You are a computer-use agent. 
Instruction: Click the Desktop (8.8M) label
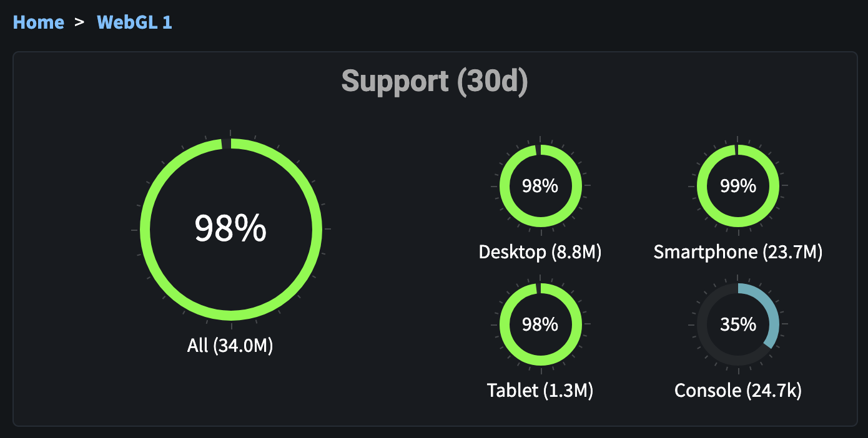(x=540, y=252)
